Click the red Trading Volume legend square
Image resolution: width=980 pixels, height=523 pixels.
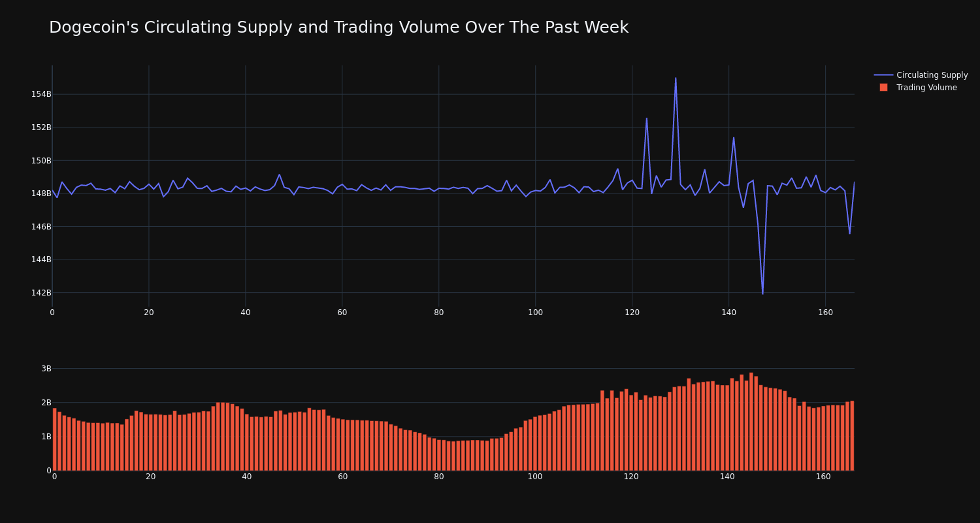(883, 88)
